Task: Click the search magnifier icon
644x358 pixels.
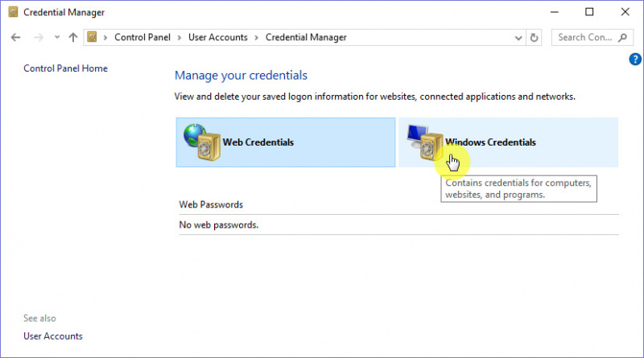Action: 622,37
